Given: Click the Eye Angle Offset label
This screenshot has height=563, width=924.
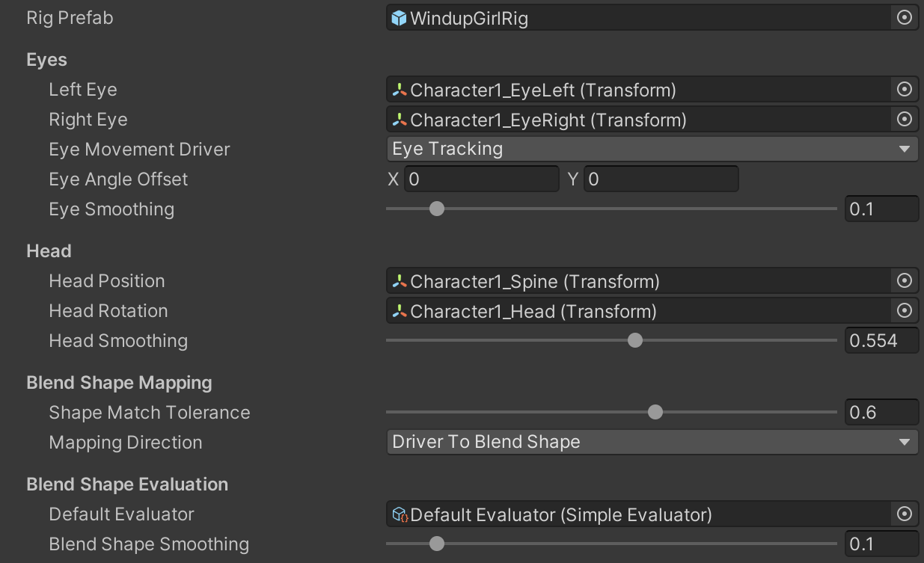Looking at the screenshot, I should click(x=118, y=179).
